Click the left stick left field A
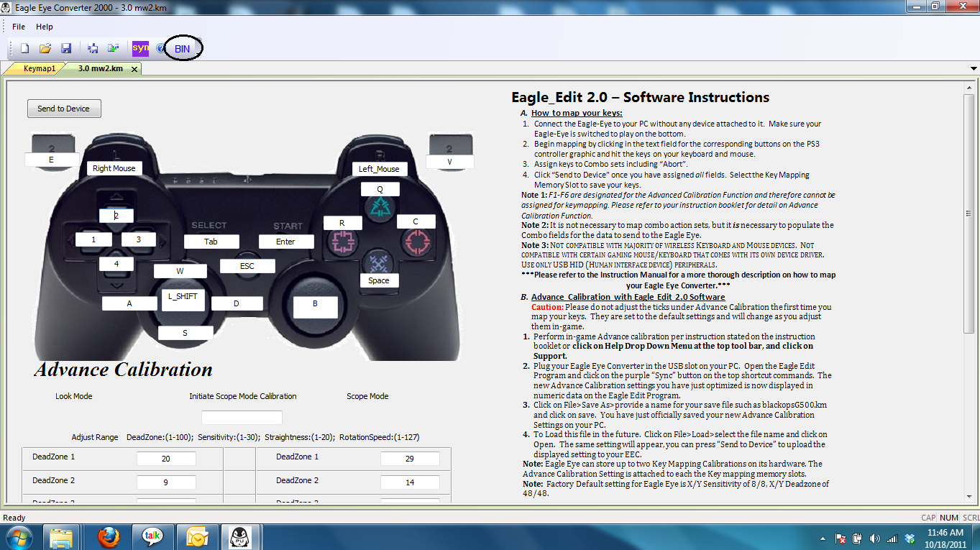980x550 pixels. [x=129, y=303]
